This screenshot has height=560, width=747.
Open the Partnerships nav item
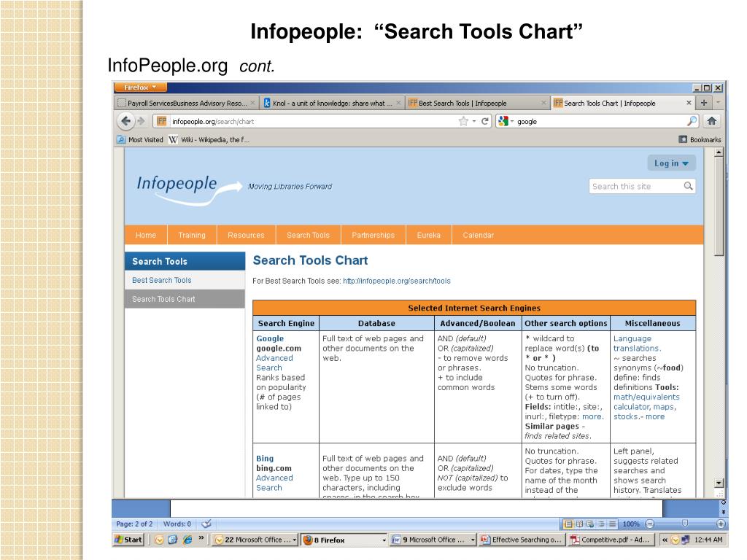(373, 235)
